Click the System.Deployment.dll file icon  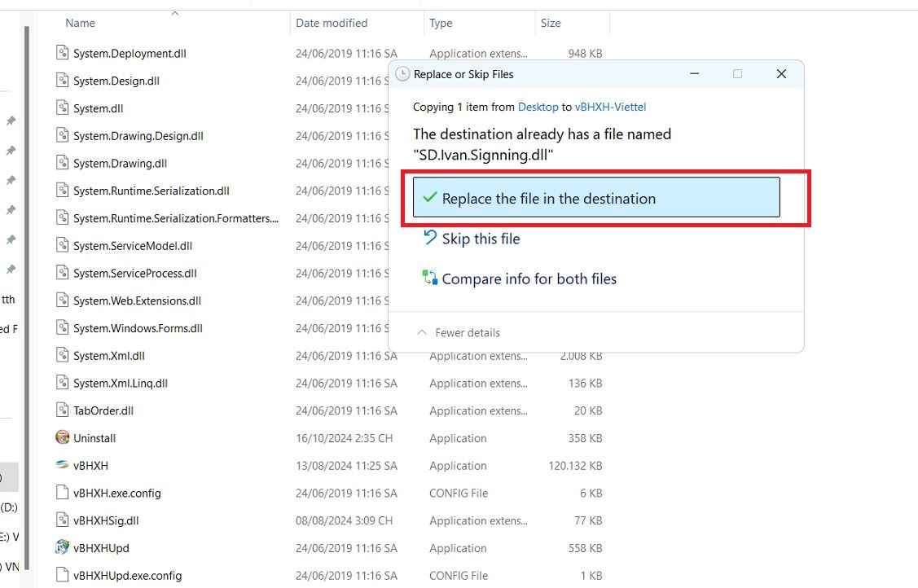(63, 53)
